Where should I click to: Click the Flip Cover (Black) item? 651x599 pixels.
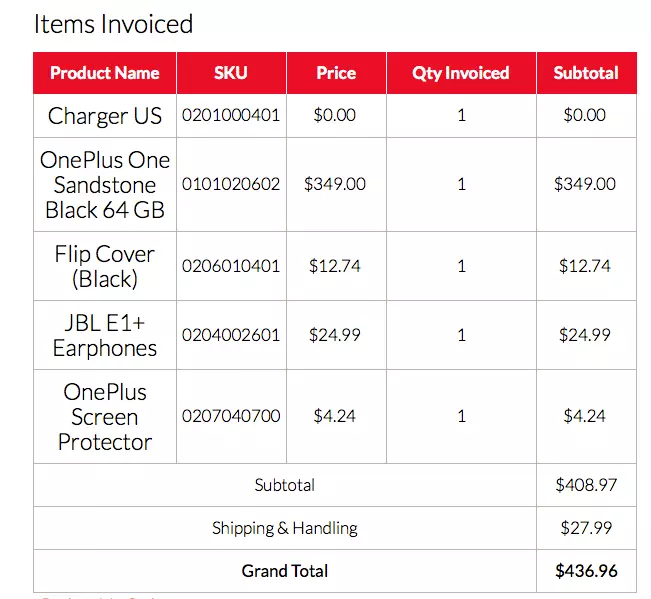coord(105,266)
